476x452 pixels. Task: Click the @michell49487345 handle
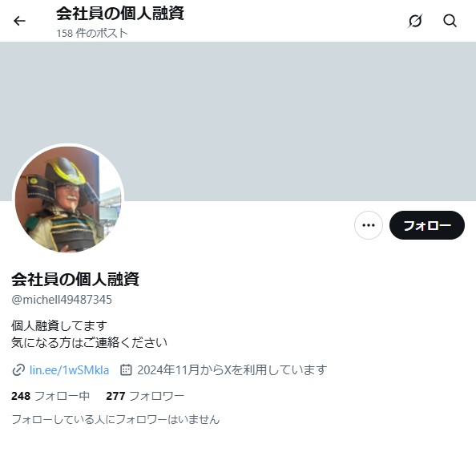[62, 300]
